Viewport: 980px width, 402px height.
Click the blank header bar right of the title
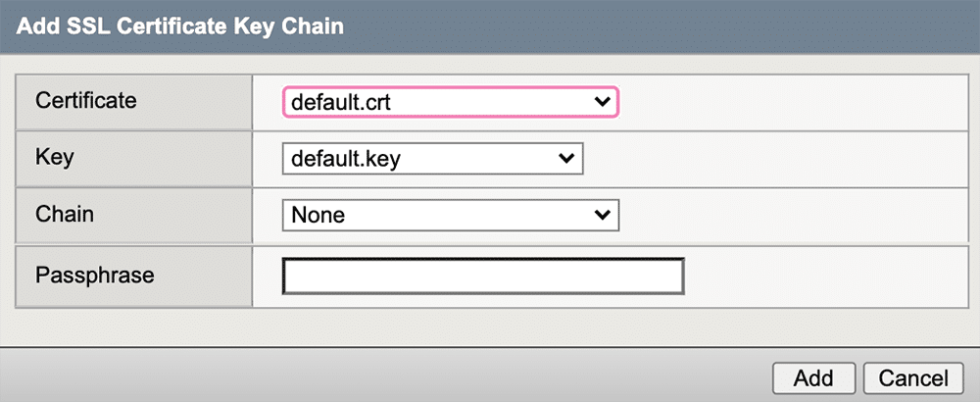(x=666, y=26)
